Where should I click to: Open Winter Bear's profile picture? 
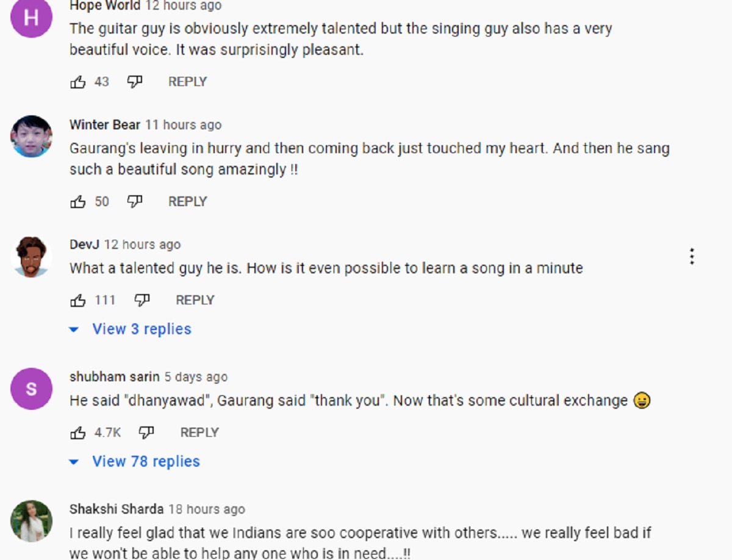31,137
